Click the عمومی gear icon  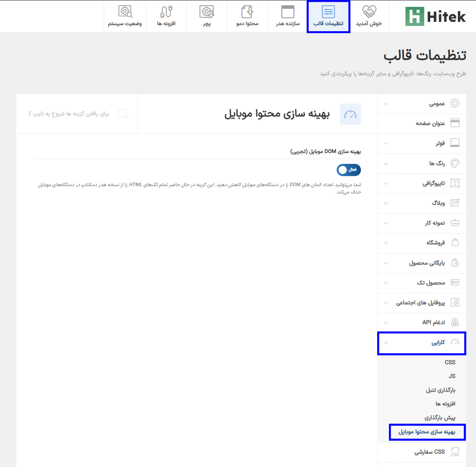[x=455, y=103]
